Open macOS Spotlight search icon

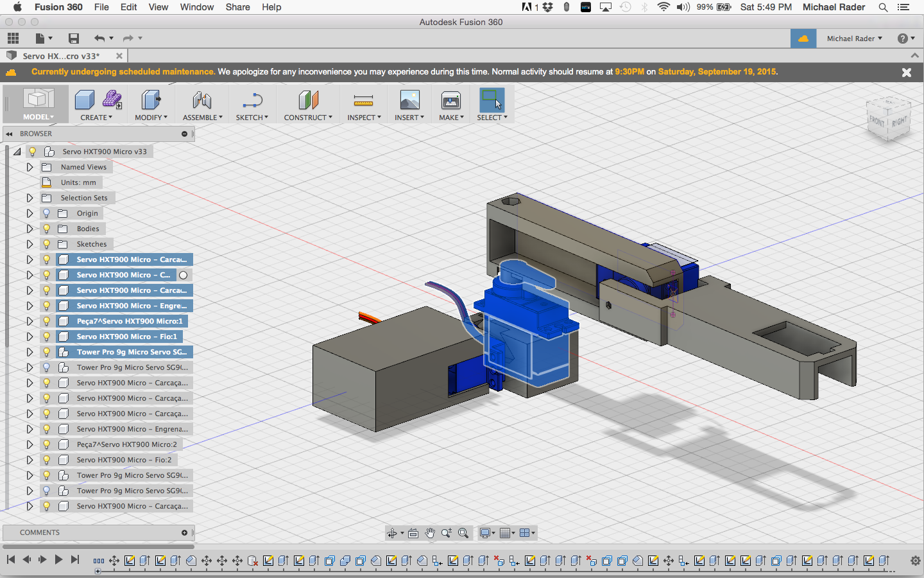click(883, 7)
